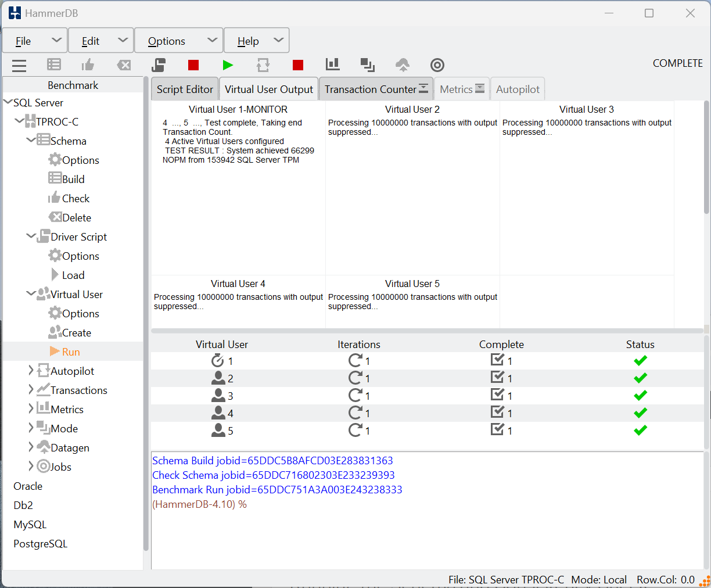Click the Mode stacked squares toolbar icon

pos(368,64)
